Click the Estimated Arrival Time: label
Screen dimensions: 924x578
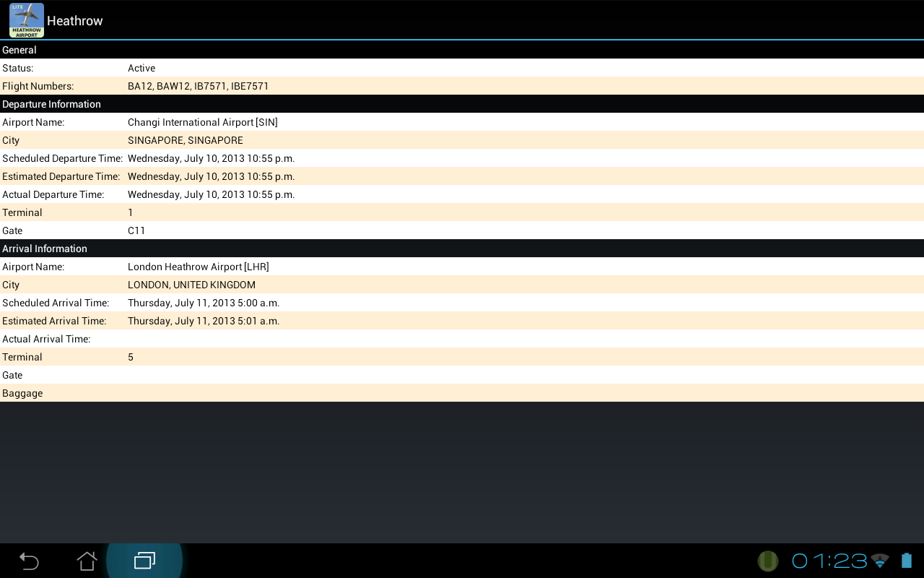54,321
